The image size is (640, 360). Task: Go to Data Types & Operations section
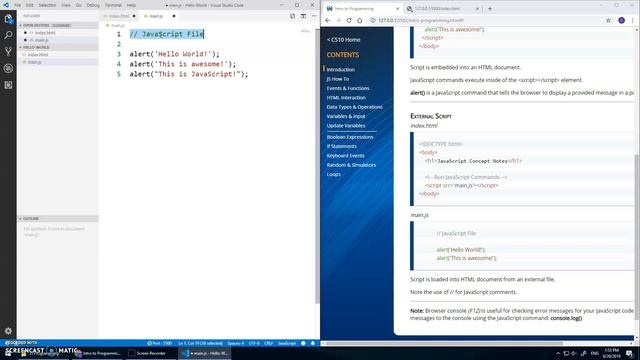pos(354,107)
